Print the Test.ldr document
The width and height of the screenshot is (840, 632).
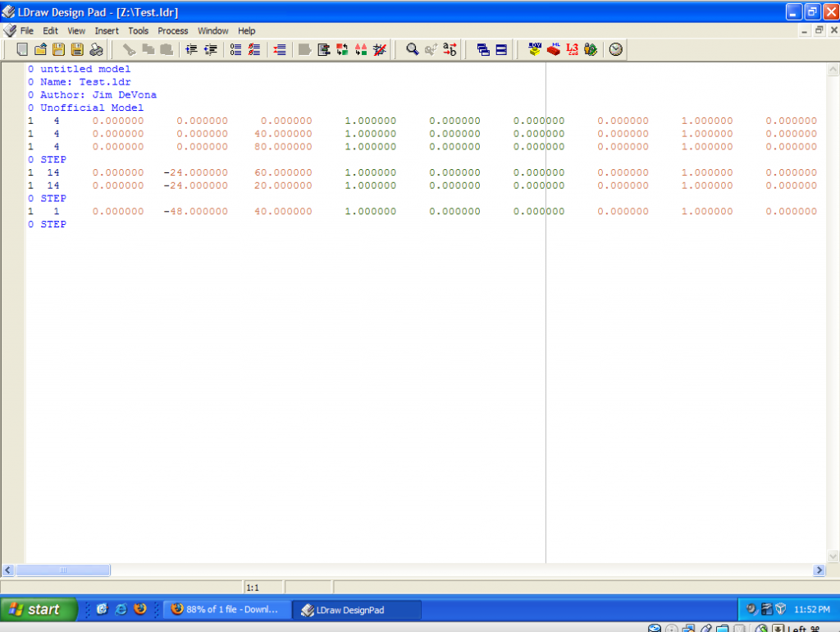coord(96,49)
